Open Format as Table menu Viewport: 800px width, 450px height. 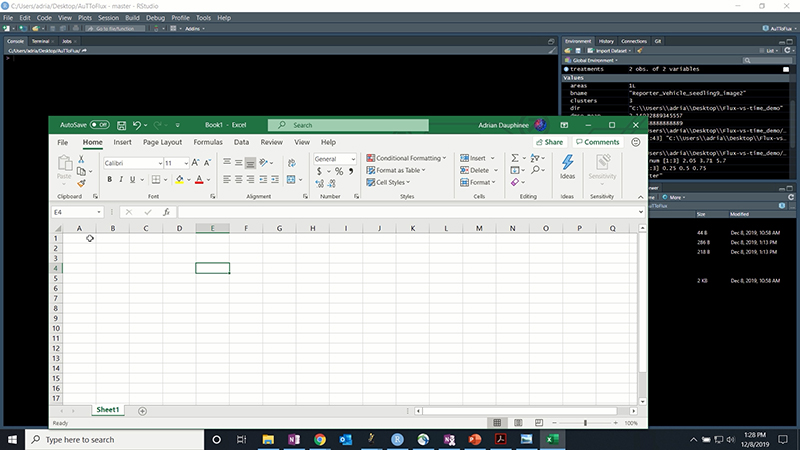pos(396,170)
